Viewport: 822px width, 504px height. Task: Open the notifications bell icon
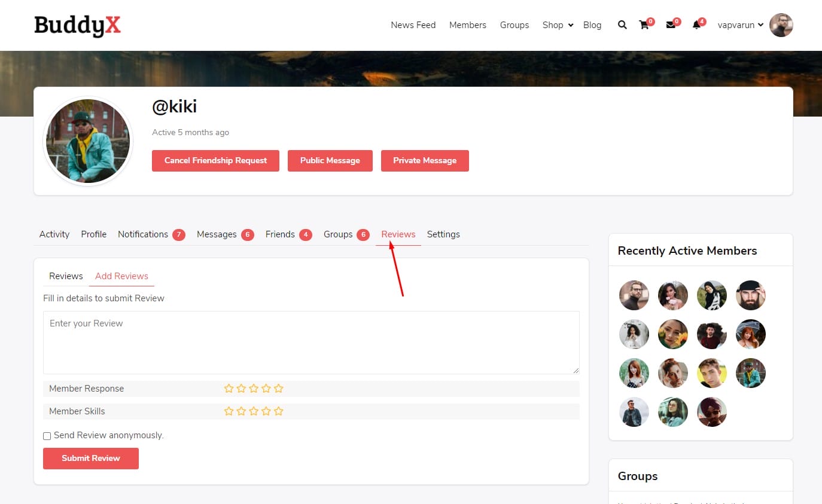tap(696, 25)
